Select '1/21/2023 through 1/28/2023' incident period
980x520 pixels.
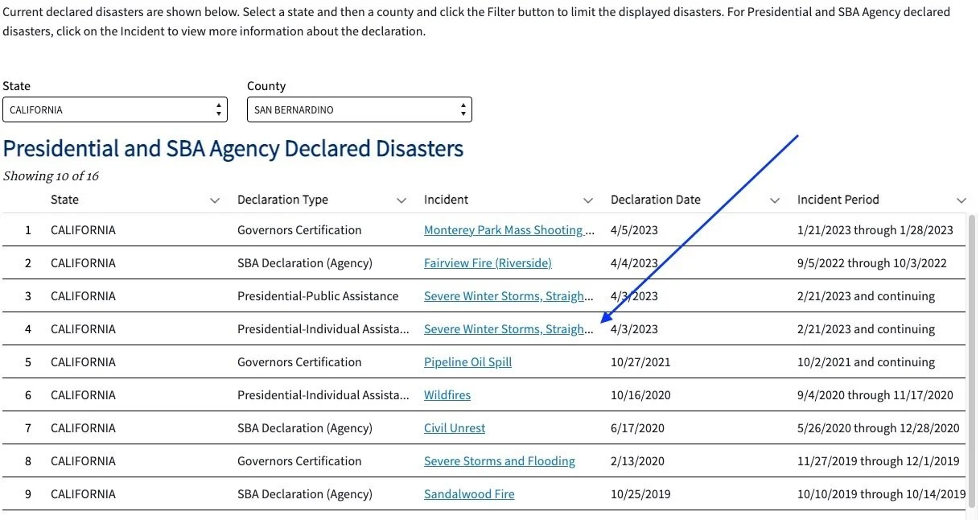(x=875, y=230)
